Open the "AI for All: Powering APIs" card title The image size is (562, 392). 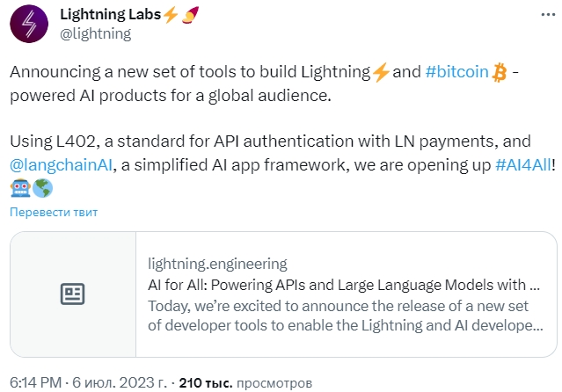tap(343, 286)
